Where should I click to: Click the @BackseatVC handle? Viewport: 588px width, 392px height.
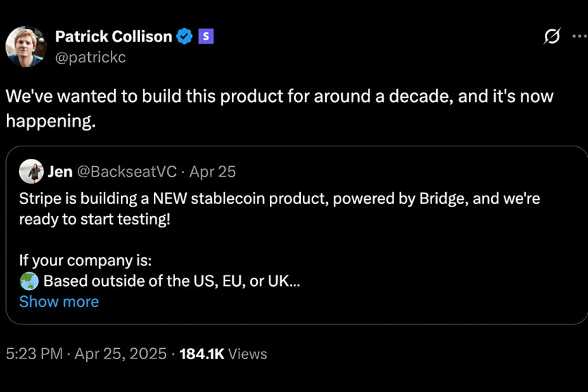[x=129, y=171]
